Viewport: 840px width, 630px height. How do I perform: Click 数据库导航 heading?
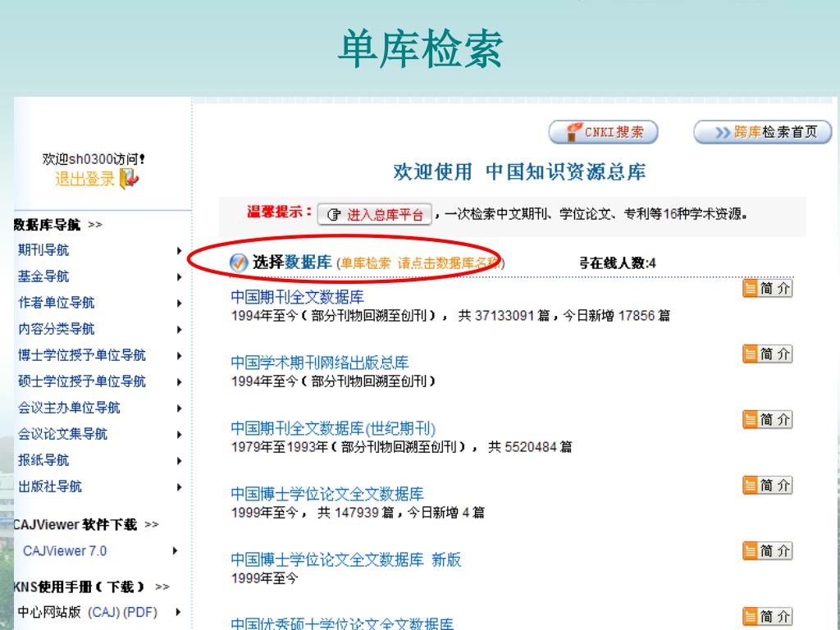(x=47, y=225)
